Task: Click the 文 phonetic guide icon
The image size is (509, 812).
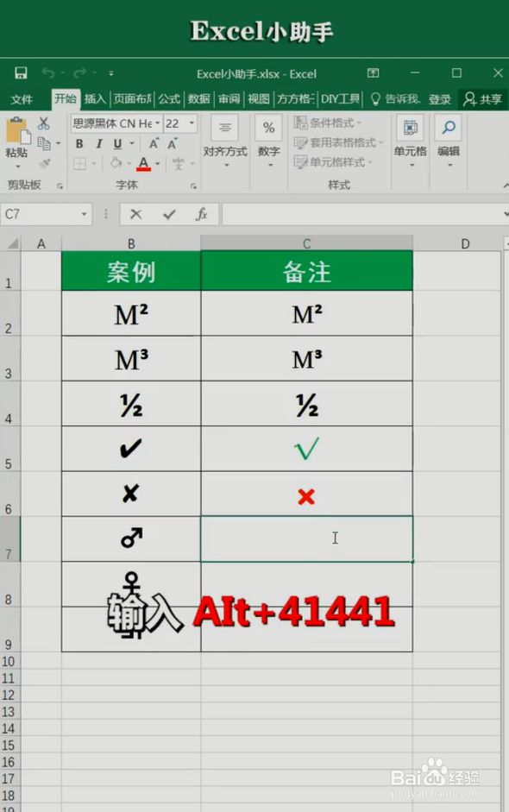Action: click(178, 164)
